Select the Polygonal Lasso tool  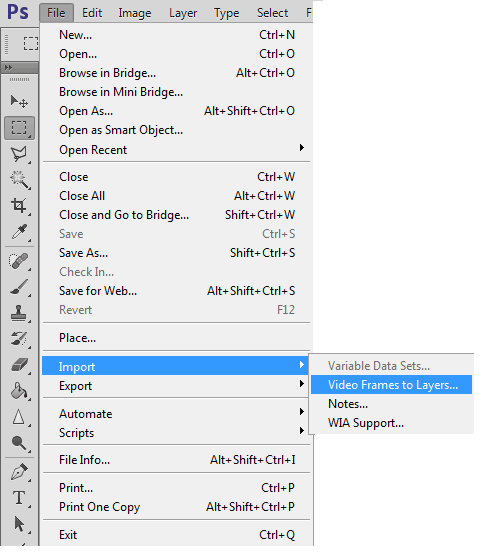(x=19, y=154)
